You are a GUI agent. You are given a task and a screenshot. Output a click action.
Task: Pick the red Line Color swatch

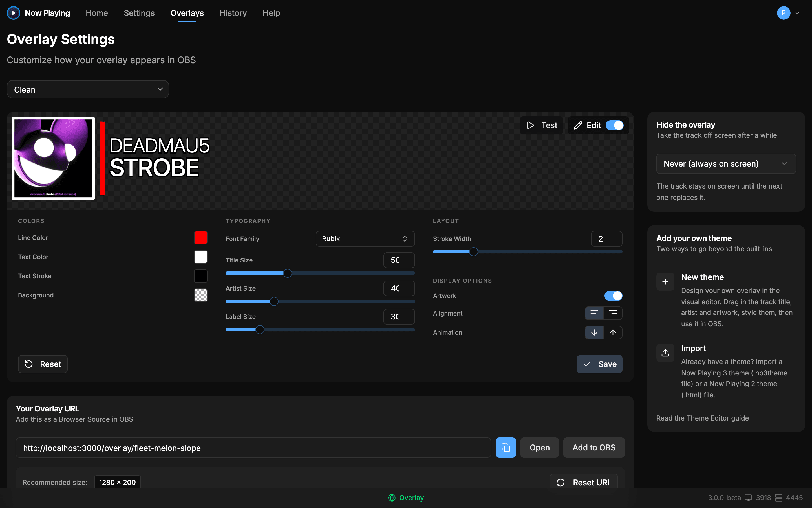point(201,238)
